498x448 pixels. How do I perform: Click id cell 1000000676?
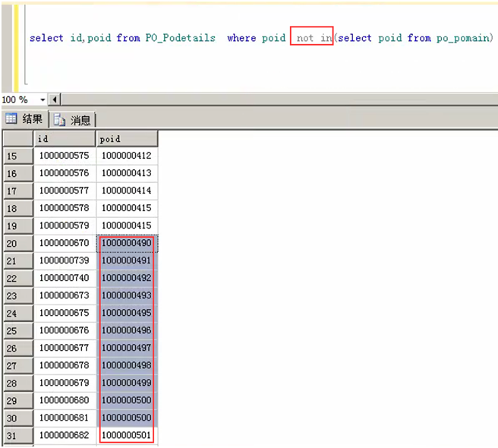[x=65, y=330]
